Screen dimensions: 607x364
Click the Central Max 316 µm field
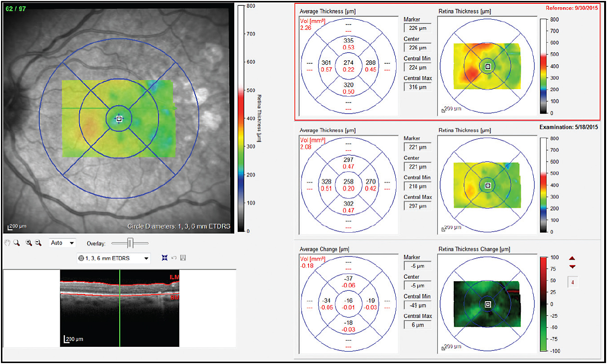coord(417,86)
